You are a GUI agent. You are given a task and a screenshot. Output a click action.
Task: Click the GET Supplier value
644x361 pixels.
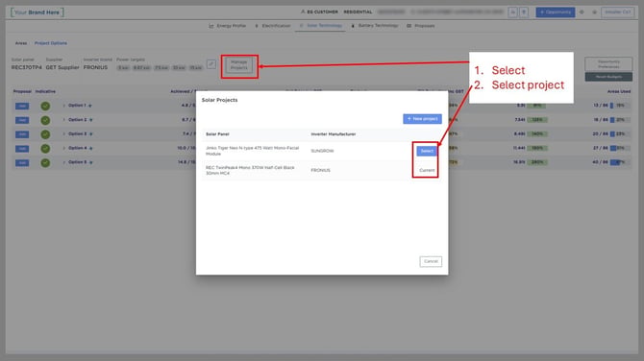pyautogui.click(x=62, y=67)
